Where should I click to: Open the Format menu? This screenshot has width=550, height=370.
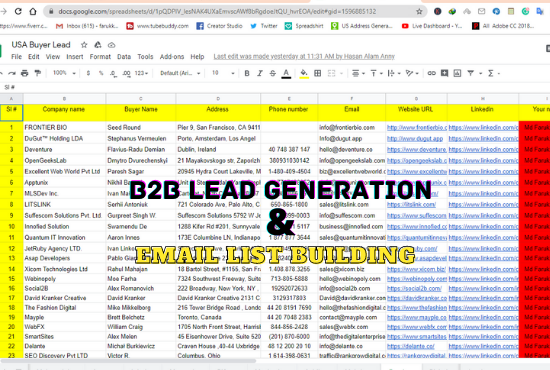pos(100,57)
